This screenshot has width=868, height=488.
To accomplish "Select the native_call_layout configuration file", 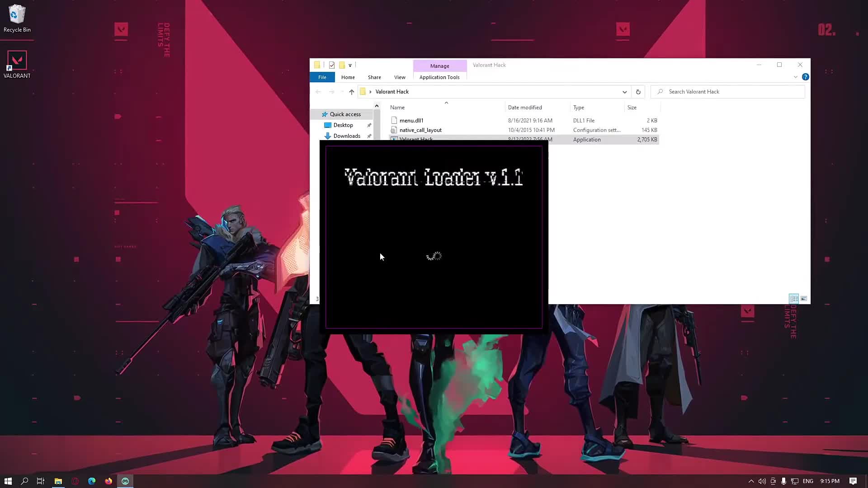I will [420, 130].
